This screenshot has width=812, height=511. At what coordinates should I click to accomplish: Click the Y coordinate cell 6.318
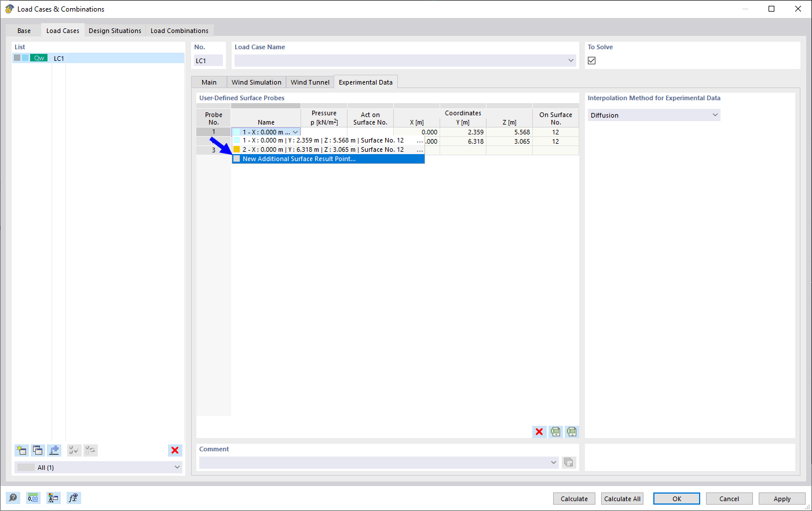pos(463,141)
